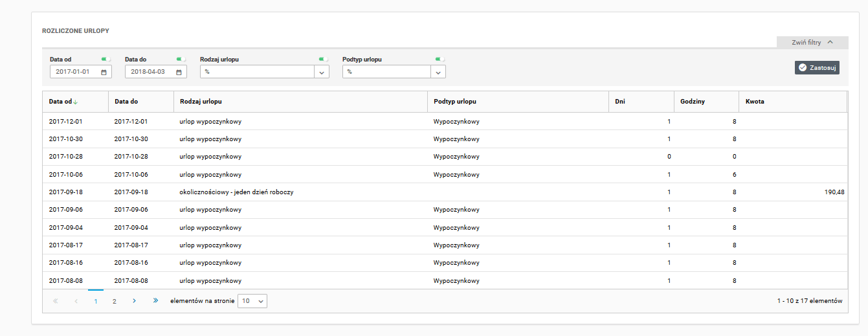Open calendar picker for Data do
The height and width of the screenshot is (336, 868).
[179, 72]
